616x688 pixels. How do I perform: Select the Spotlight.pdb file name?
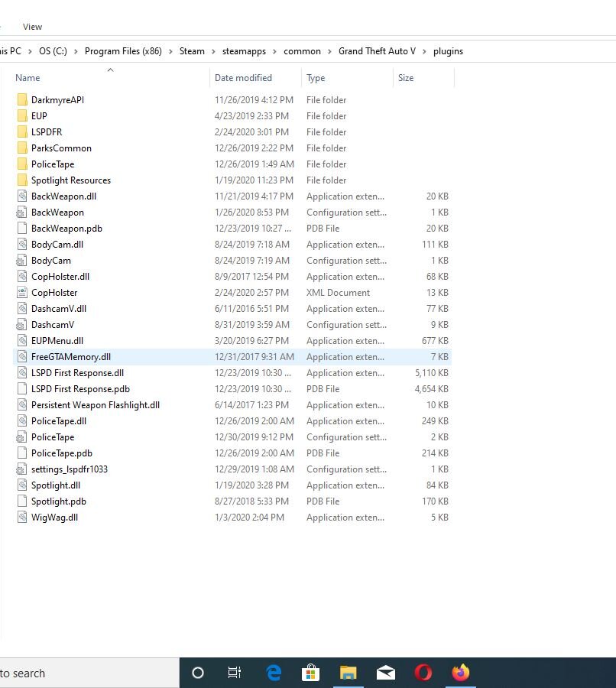coord(59,501)
